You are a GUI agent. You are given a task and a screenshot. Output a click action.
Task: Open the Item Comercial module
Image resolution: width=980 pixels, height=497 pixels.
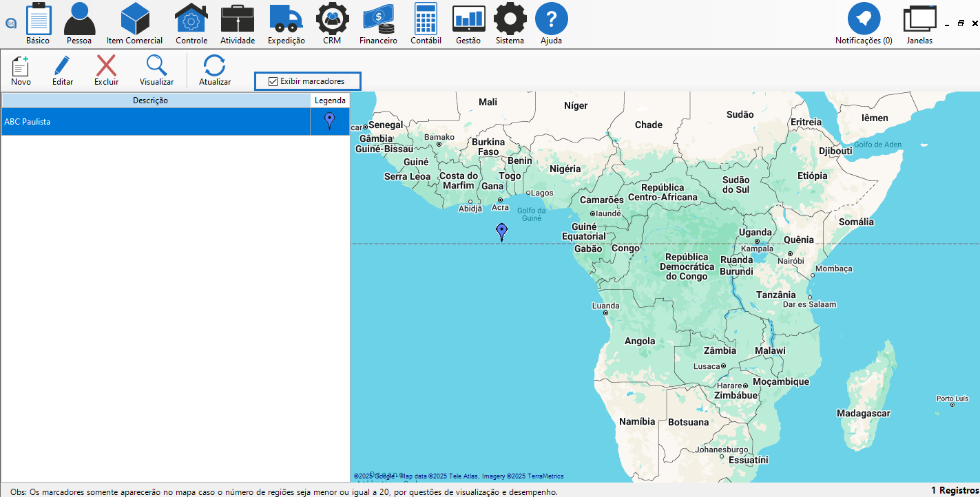coord(135,20)
